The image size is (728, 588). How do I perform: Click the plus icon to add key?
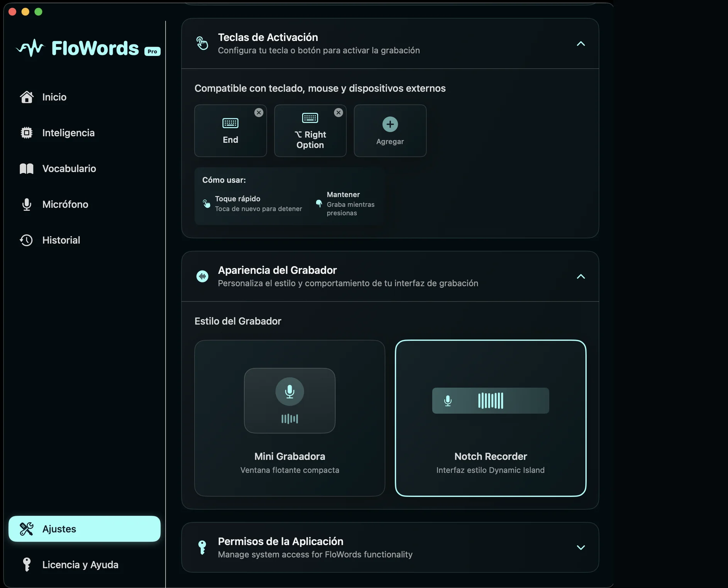point(390,124)
